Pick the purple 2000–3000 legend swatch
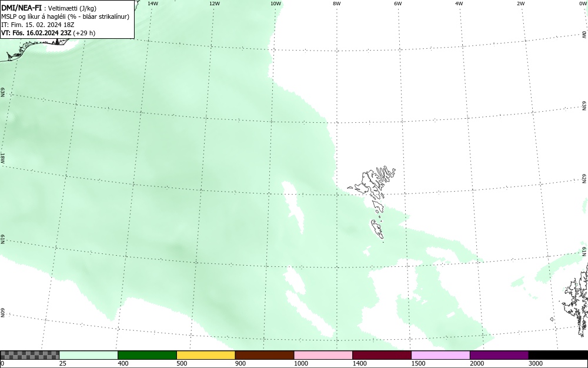This screenshot has width=588, height=368. click(499, 355)
